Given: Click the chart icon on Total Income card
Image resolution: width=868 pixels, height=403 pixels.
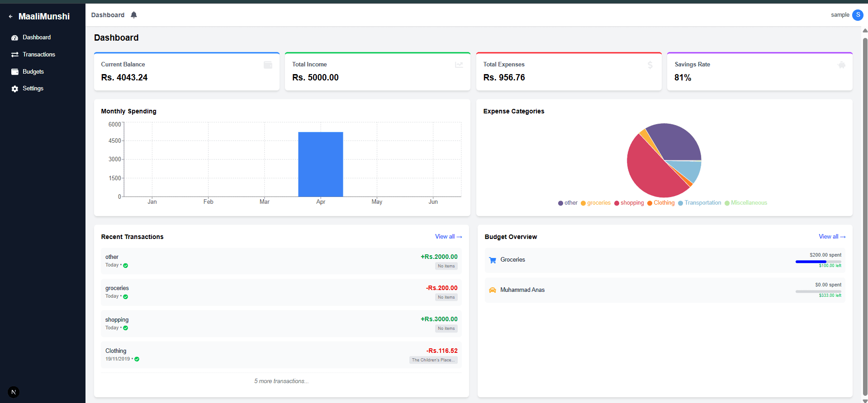Looking at the screenshot, I should (459, 65).
